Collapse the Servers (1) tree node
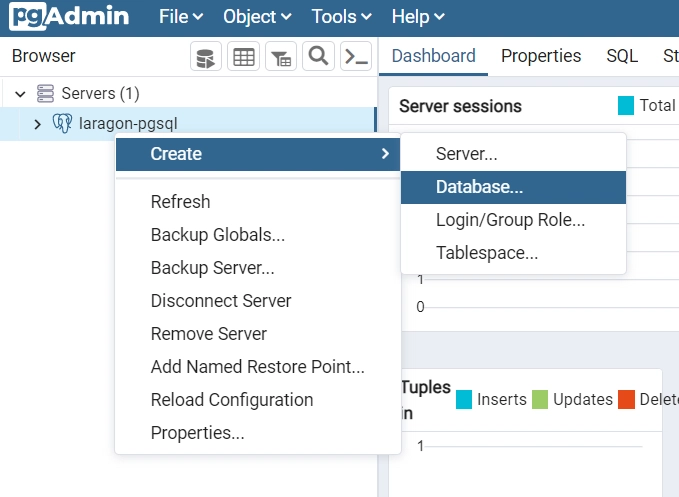Image resolution: width=679 pixels, height=497 pixels. (20, 94)
